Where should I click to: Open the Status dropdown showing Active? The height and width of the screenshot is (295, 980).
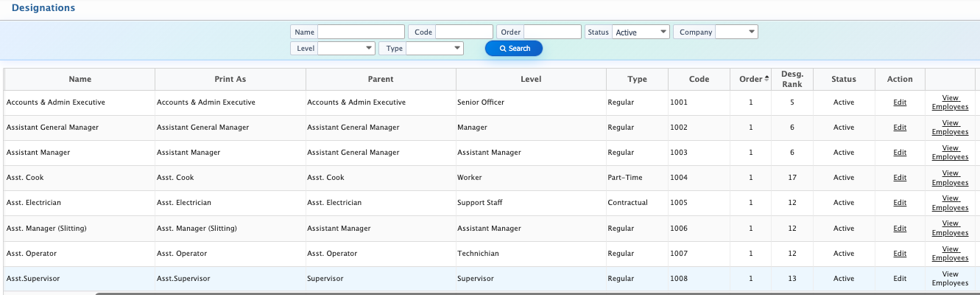click(641, 32)
